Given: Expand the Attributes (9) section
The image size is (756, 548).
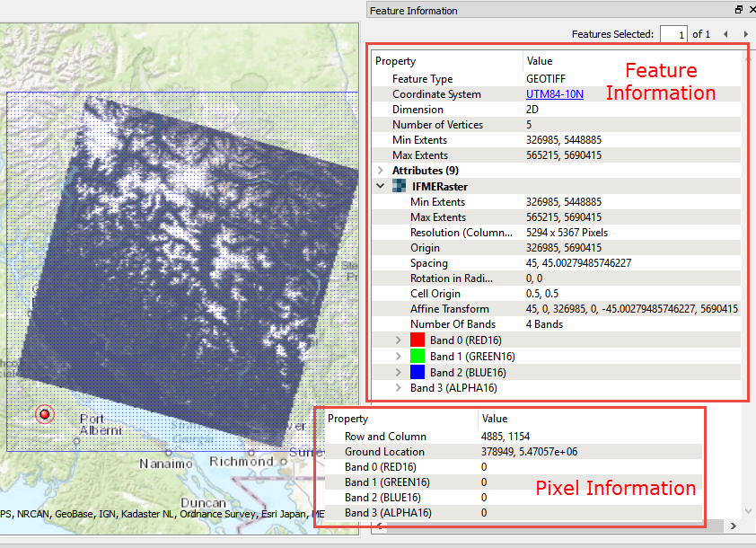Looking at the screenshot, I should tap(381, 171).
